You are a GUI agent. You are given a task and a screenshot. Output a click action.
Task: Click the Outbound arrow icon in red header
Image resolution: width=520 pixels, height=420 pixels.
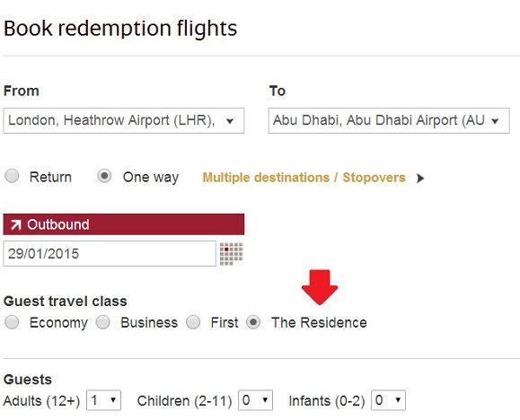point(15,224)
